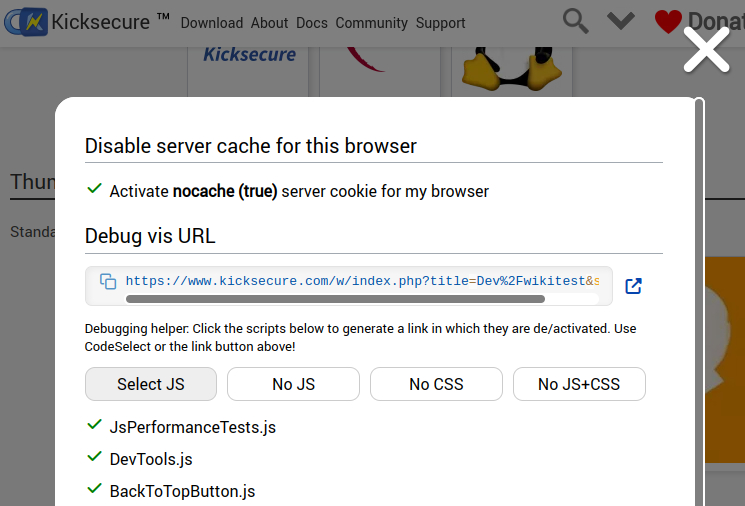Click the Select JS button
This screenshot has height=506, width=745.
pos(151,384)
